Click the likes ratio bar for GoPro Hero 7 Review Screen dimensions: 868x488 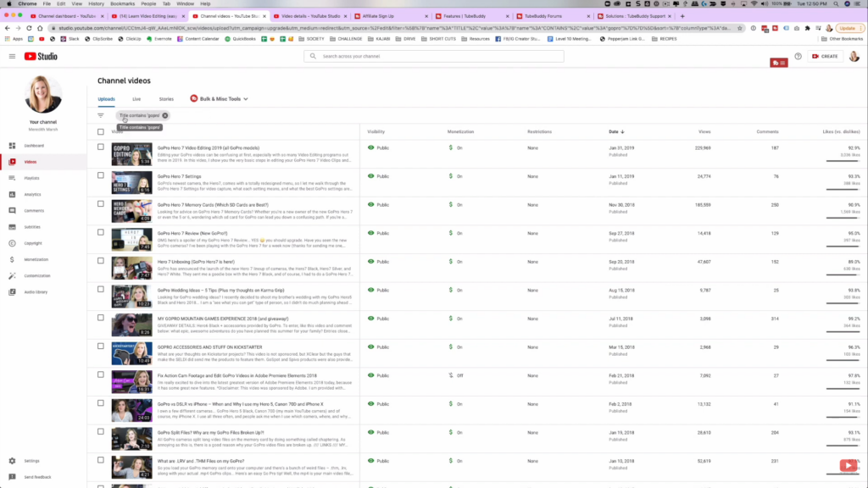(843, 247)
